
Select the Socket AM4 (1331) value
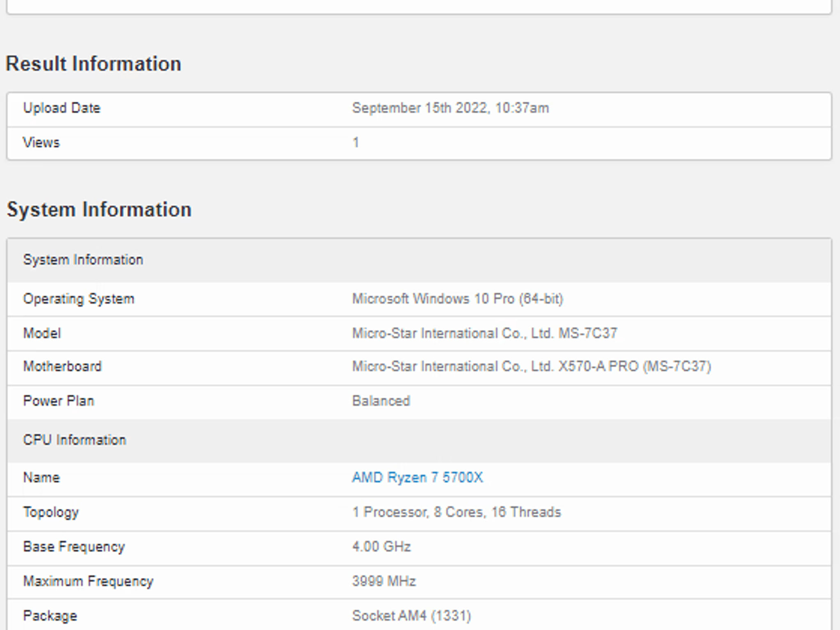[x=411, y=616]
